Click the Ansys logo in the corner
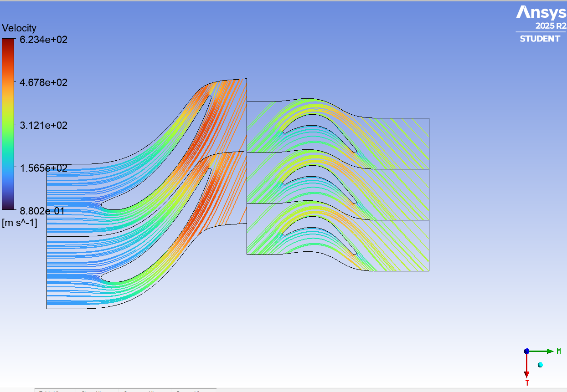Viewport: 567px width, 392px height. (x=542, y=13)
